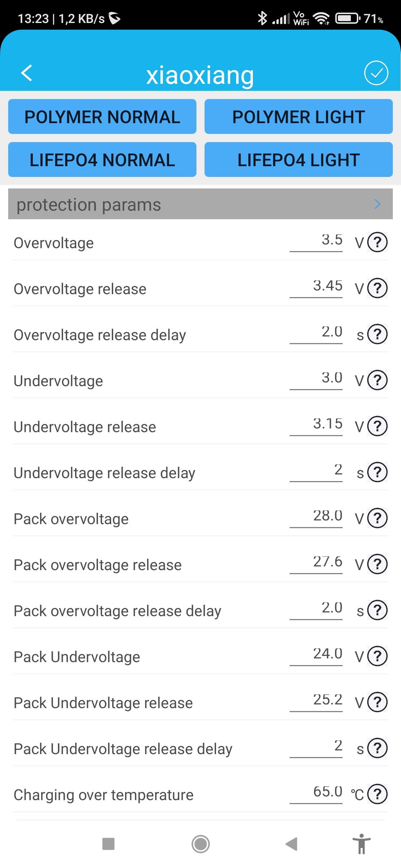Open help icon for Pack overvoltage
This screenshot has height=868, width=401.
click(377, 518)
